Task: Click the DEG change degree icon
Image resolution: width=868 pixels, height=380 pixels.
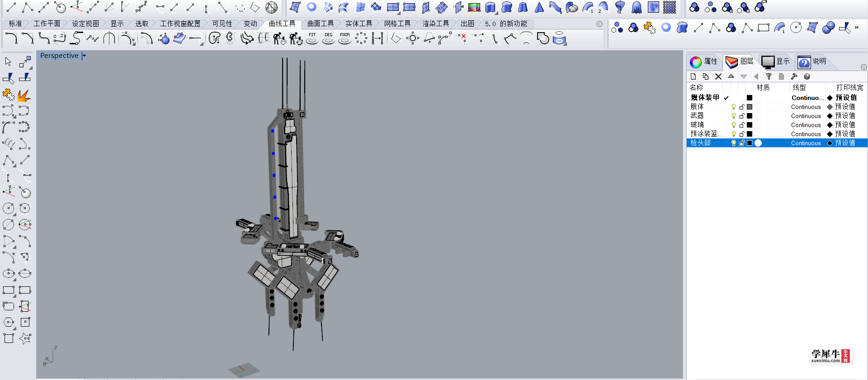Action: (329, 39)
